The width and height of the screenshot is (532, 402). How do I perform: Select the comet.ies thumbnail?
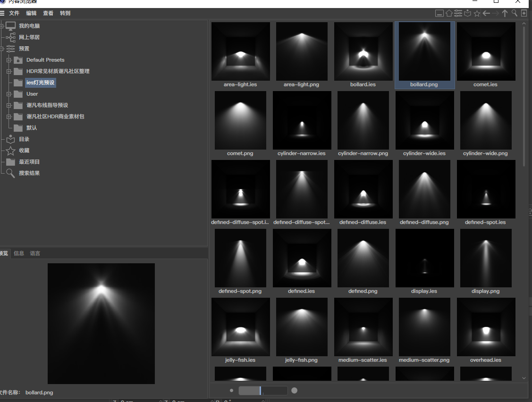[x=486, y=51]
